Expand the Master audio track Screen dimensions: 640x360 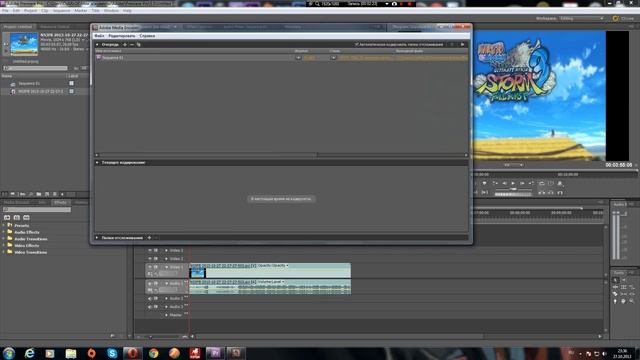click(x=167, y=315)
